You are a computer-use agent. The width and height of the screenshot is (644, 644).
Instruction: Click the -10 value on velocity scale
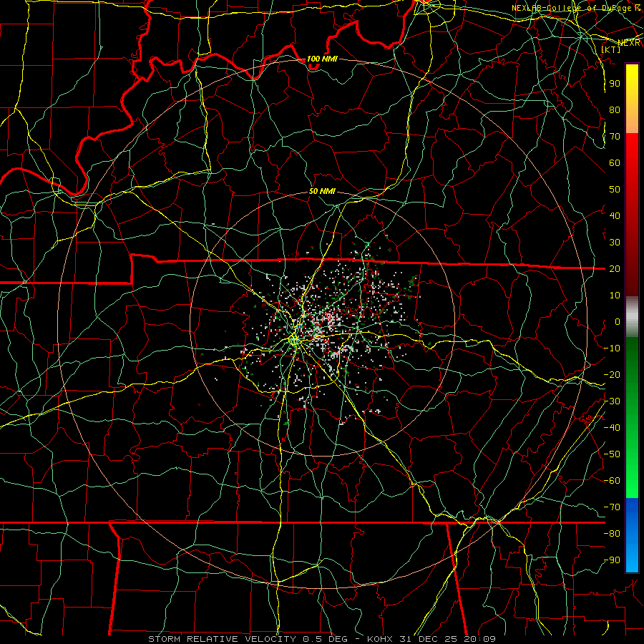point(612,348)
